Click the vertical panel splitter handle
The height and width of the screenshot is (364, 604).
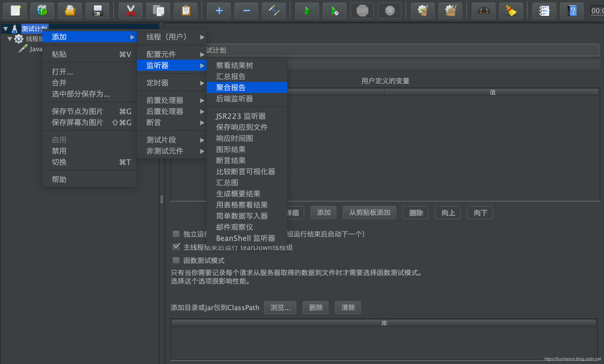pos(162,199)
